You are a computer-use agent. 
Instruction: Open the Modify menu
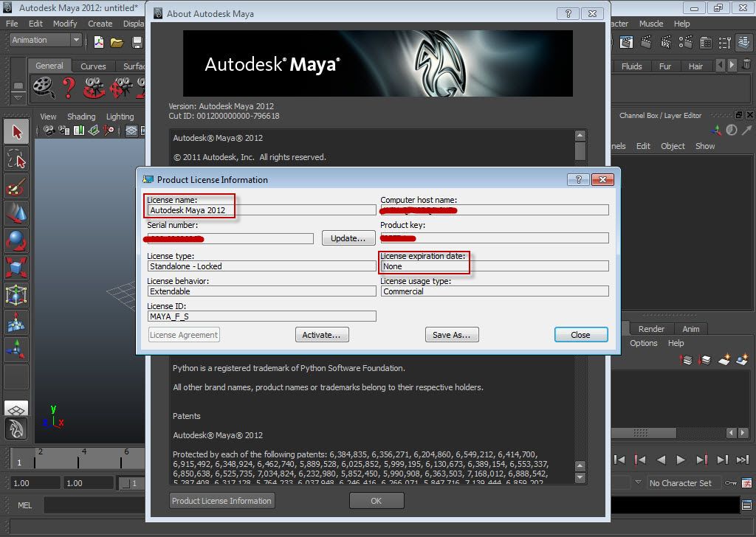(65, 23)
